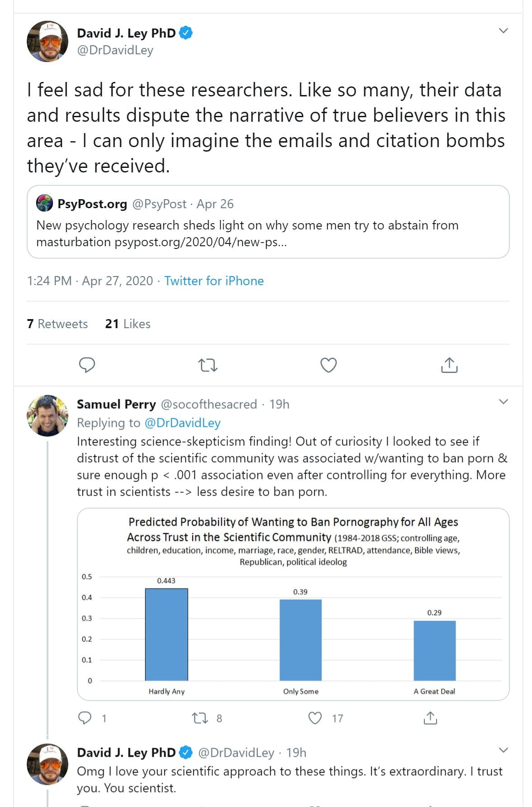Reply to David Ley's main tweet
This screenshot has width=532, height=807.
(87, 365)
